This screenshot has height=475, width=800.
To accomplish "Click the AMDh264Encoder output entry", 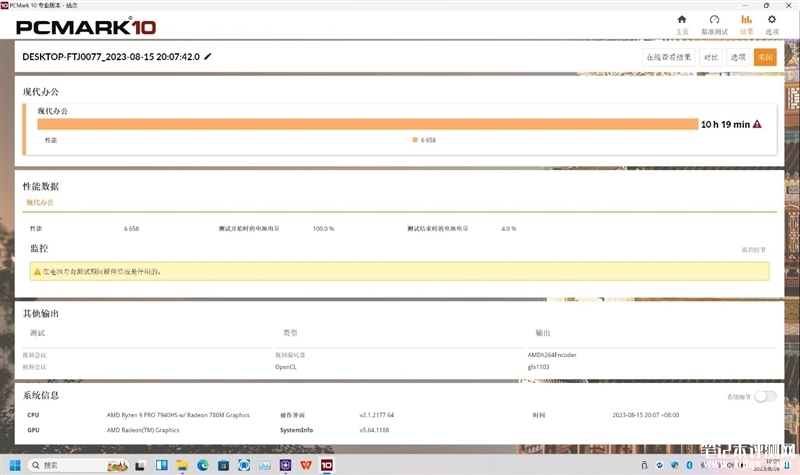I will tap(552, 355).
